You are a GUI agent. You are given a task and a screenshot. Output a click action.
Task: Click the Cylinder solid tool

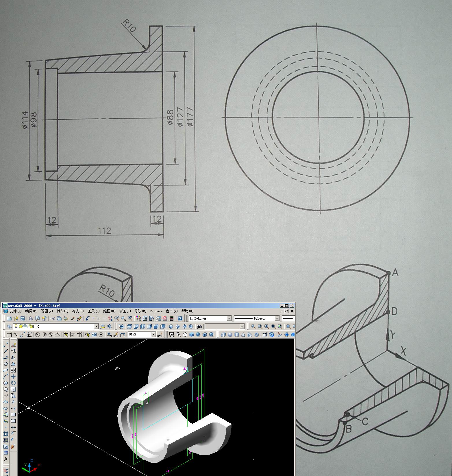point(237,335)
